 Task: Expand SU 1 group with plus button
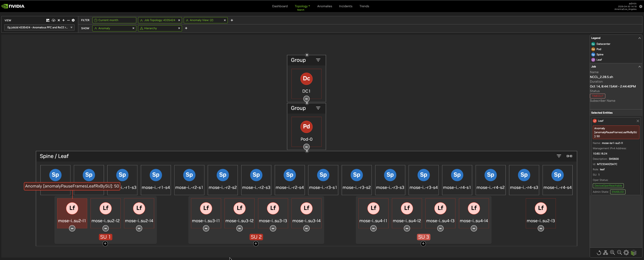[105, 244]
